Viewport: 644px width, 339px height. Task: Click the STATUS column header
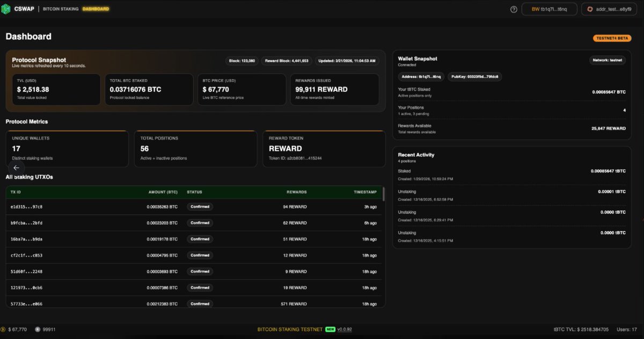click(194, 192)
